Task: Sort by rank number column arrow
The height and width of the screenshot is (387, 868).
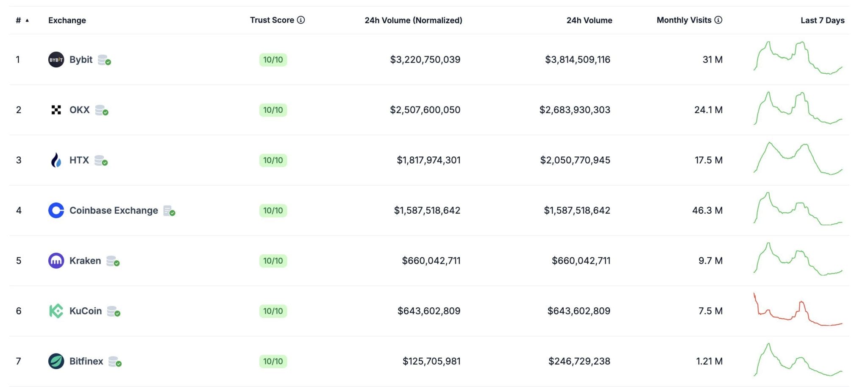Action: coord(27,20)
